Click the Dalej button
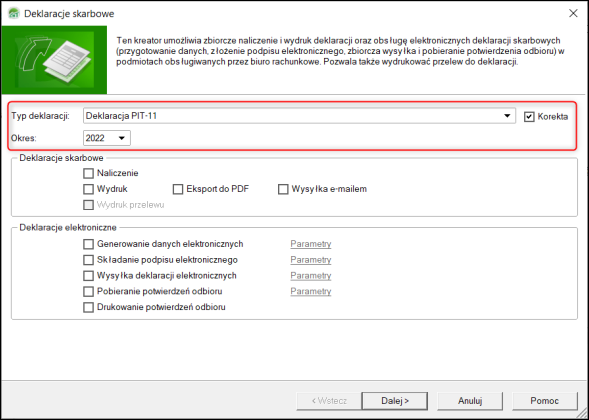Screen dimensions: 589x420 pyautogui.click(x=394, y=401)
